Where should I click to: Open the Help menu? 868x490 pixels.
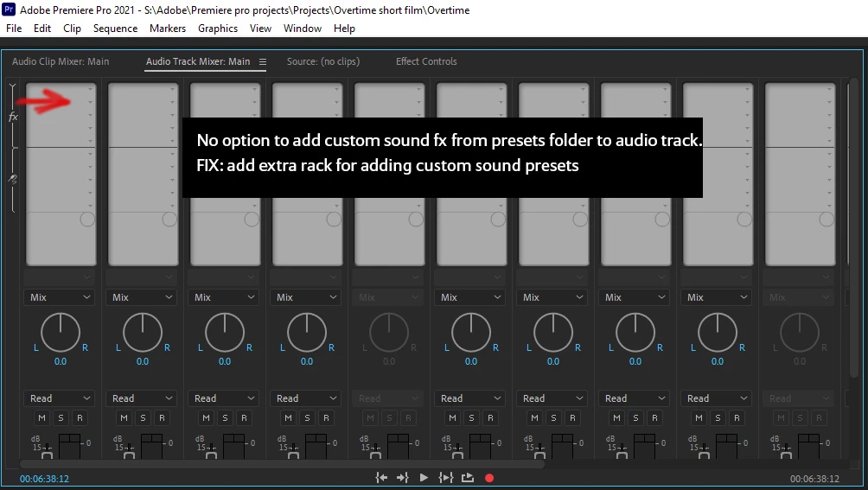point(344,29)
